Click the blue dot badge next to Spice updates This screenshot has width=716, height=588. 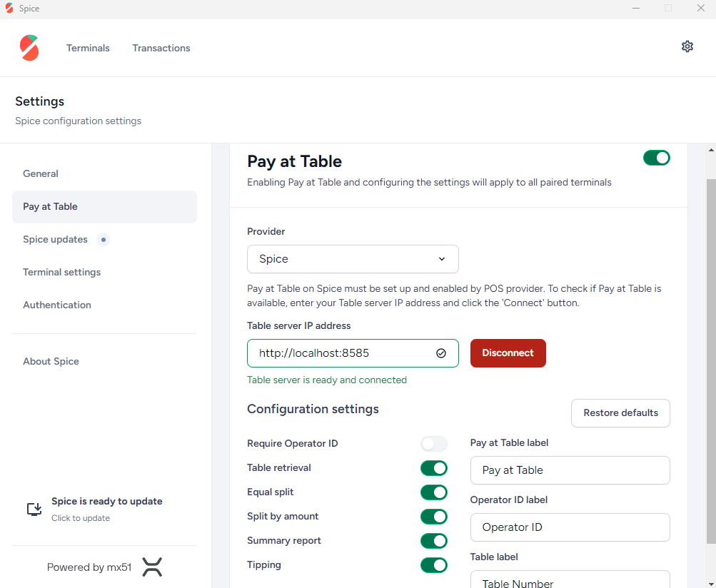(104, 240)
